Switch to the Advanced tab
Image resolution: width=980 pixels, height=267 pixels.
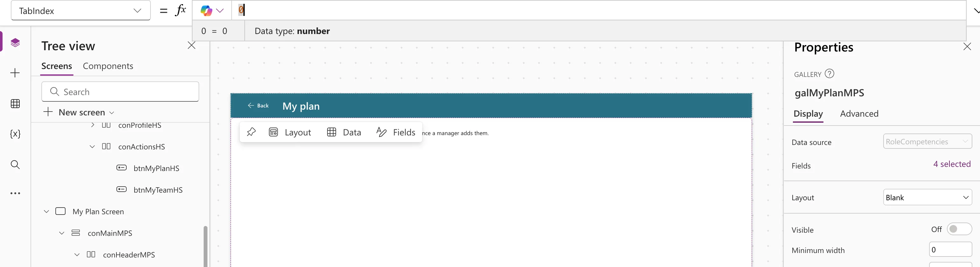click(859, 113)
